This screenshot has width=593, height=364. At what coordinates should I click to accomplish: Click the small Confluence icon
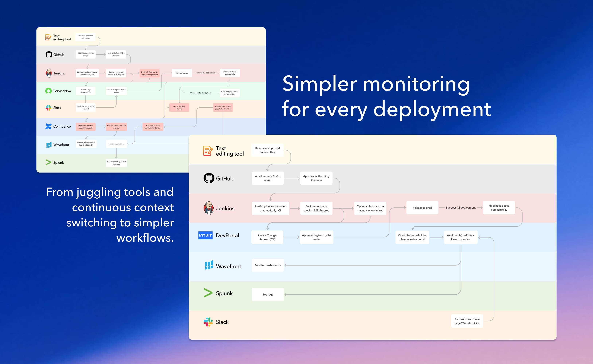coord(48,126)
